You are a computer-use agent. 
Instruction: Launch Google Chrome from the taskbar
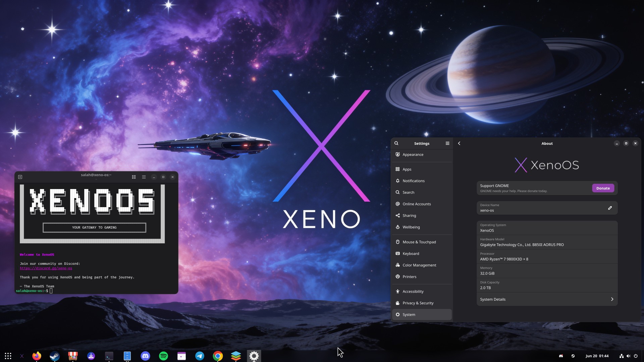tap(218, 356)
